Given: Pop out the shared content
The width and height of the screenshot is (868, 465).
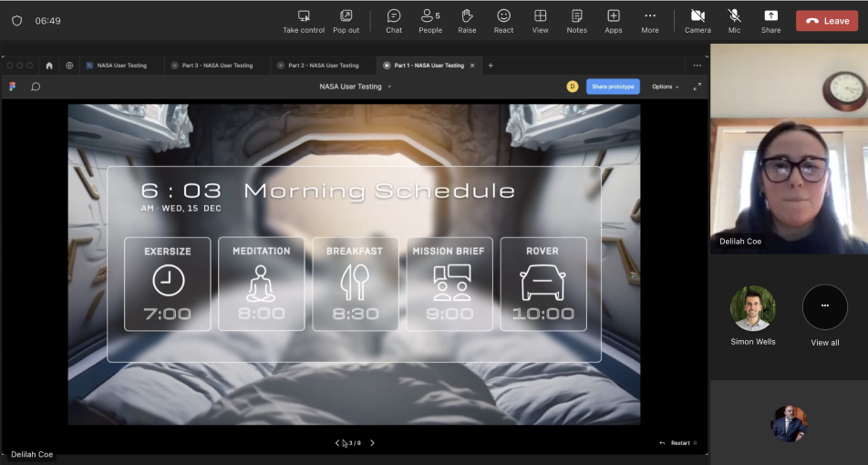Looking at the screenshot, I should 346,22.
